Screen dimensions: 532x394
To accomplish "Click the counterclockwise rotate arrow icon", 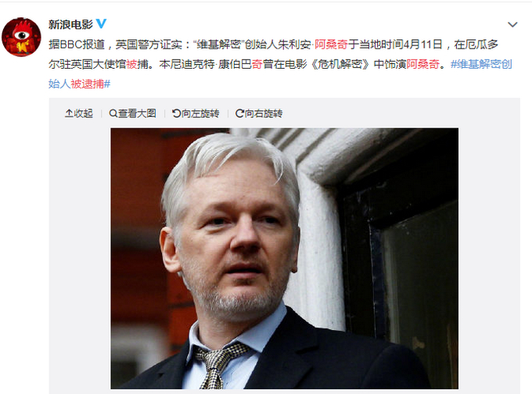I will [176, 113].
